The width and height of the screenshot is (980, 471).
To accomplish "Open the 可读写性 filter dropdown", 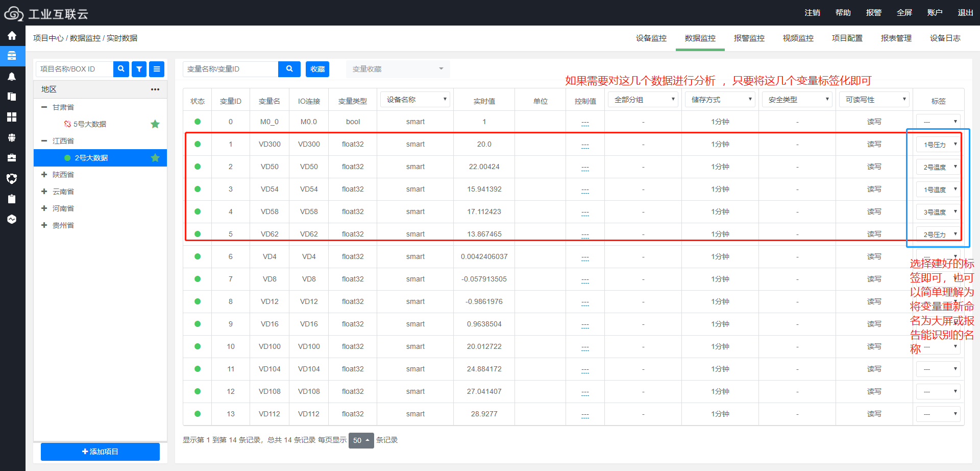I will pos(874,100).
